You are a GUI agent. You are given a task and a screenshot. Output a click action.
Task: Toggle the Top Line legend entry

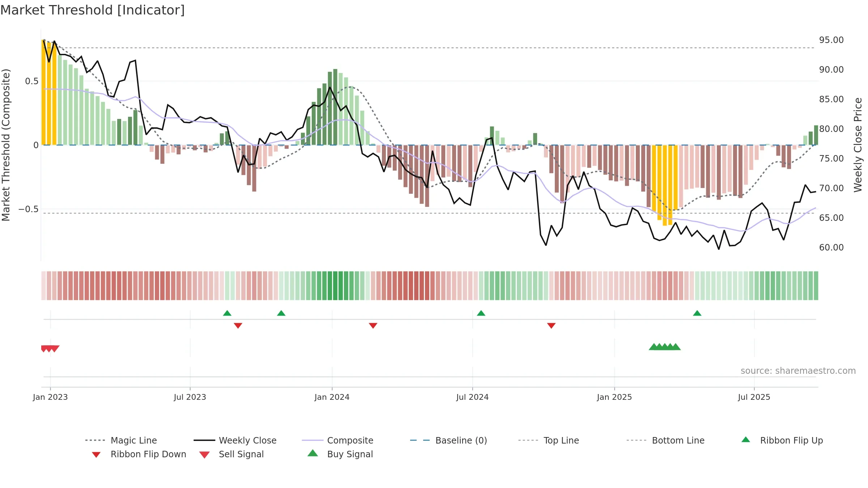(x=548, y=440)
